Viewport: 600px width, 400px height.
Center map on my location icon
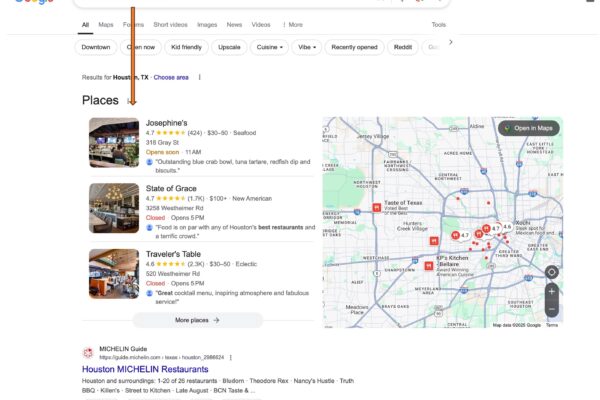click(x=551, y=272)
